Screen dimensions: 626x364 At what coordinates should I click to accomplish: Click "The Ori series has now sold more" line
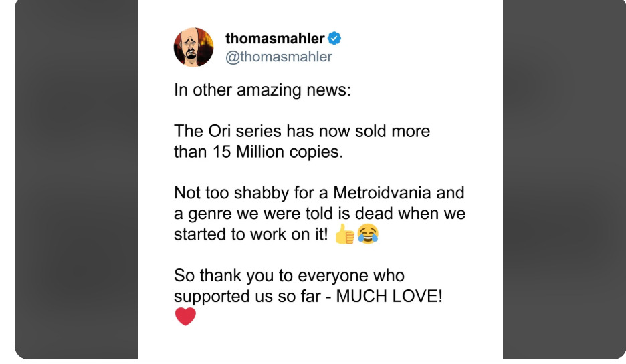[302, 131]
